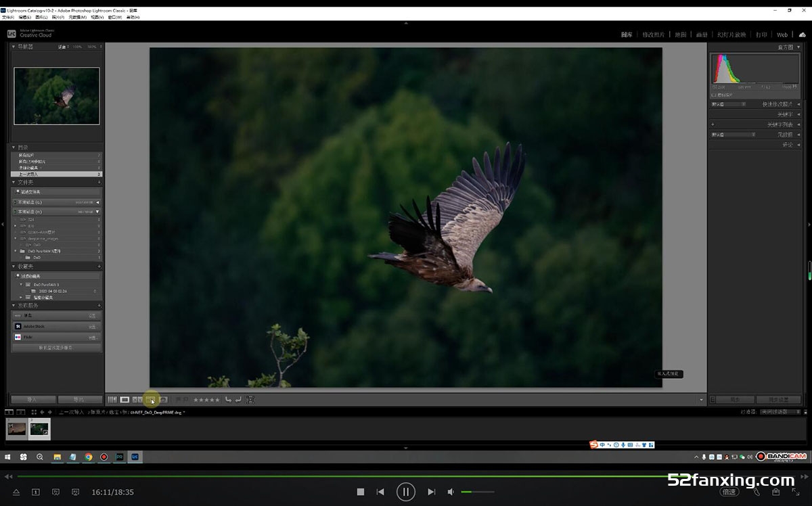Switch to the 幻灯片放映 Slideshow module

point(731,34)
